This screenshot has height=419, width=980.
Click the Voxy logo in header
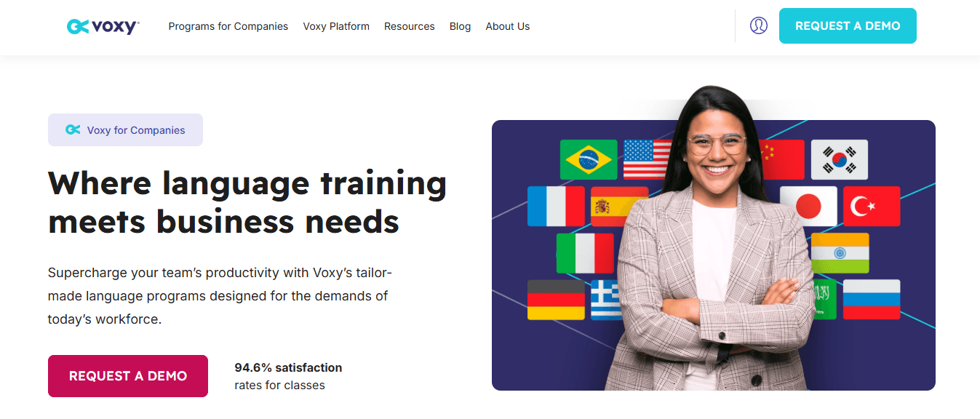pyautogui.click(x=103, y=26)
